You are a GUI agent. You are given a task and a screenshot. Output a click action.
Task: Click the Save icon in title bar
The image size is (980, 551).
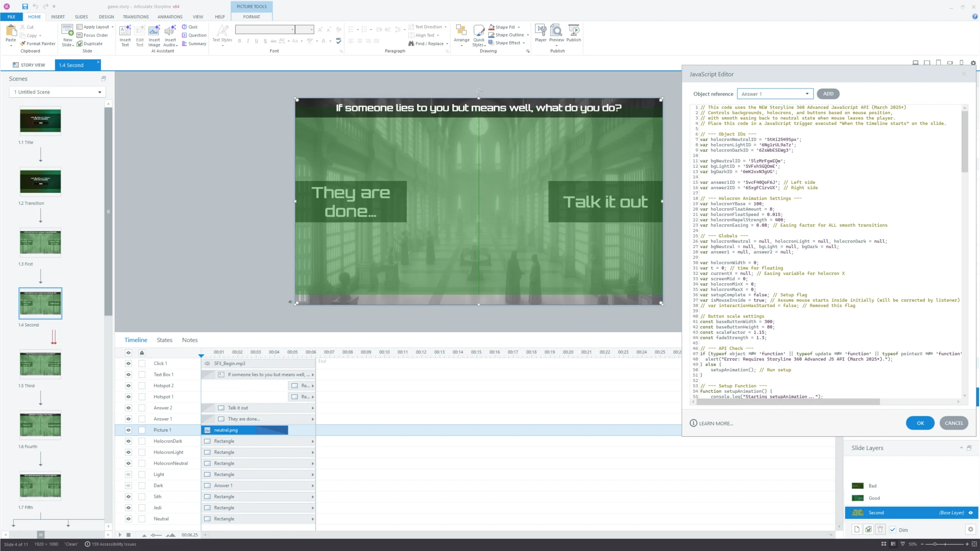click(x=25, y=6)
